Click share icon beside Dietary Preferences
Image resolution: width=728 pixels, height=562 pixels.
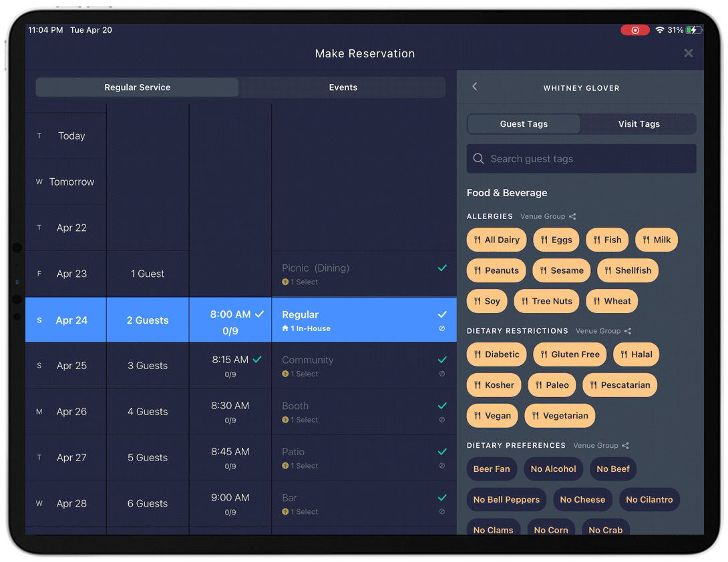625,446
